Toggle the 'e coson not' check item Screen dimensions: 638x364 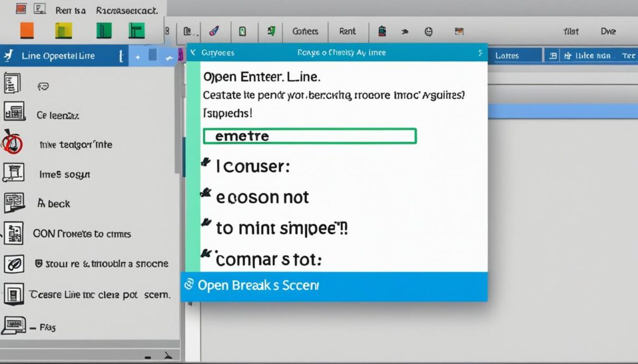pyautogui.click(x=205, y=195)
